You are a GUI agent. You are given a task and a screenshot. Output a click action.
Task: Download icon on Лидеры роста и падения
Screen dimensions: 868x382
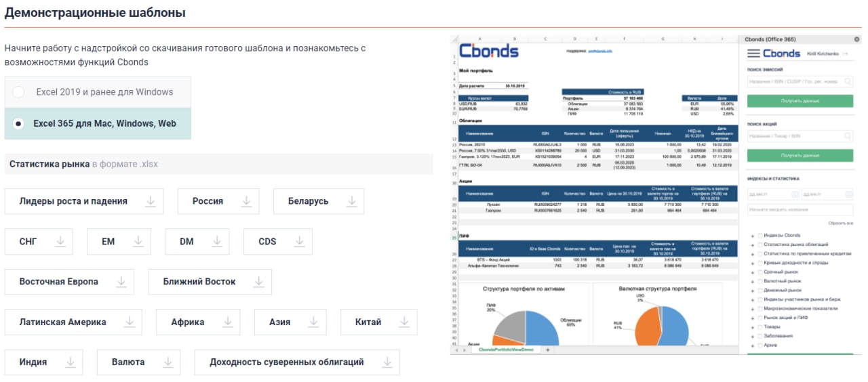(151, 201)
